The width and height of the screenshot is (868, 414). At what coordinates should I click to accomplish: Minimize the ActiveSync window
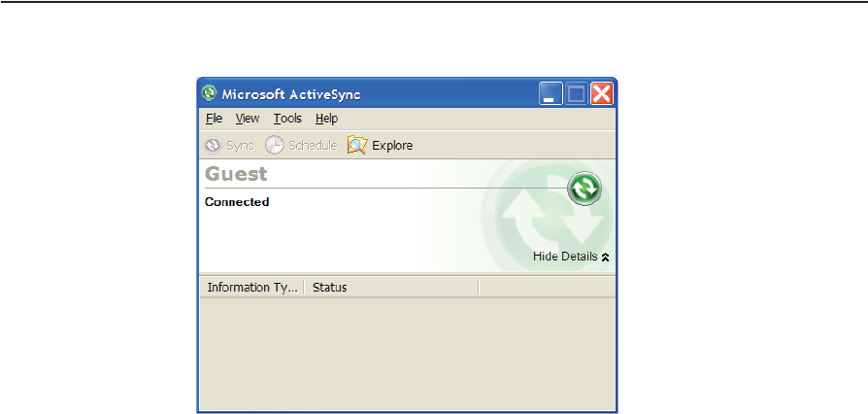coord(551,93)
